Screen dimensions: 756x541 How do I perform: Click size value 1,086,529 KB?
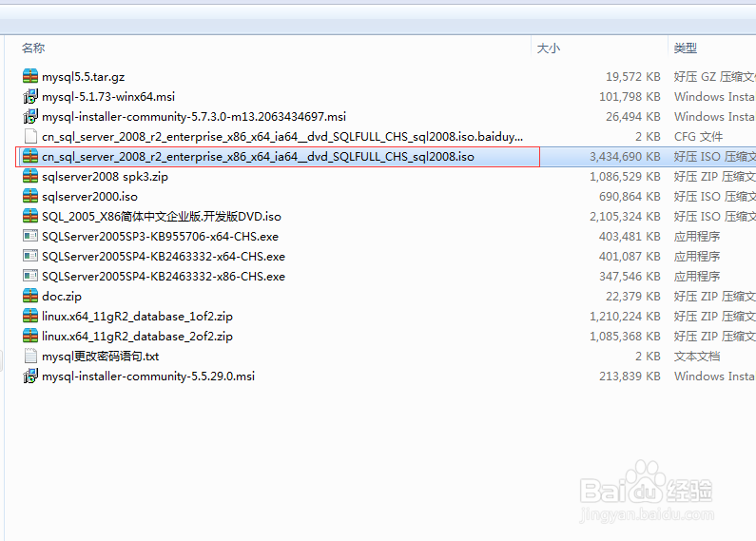tap(625, 177)
